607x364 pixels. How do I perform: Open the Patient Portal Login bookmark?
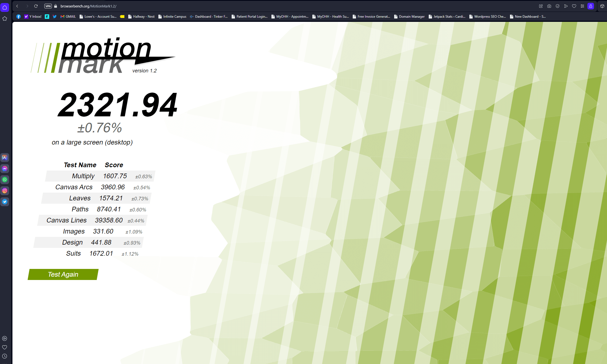pyautogui.click(x=250, y=17)
